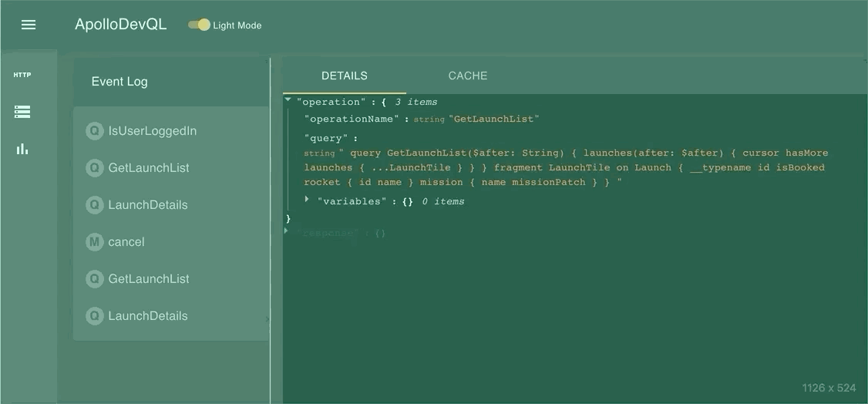This screenshot has width=868, height=404.
Task: Select the first GetLaunchList event
Action: pos(171,167)
